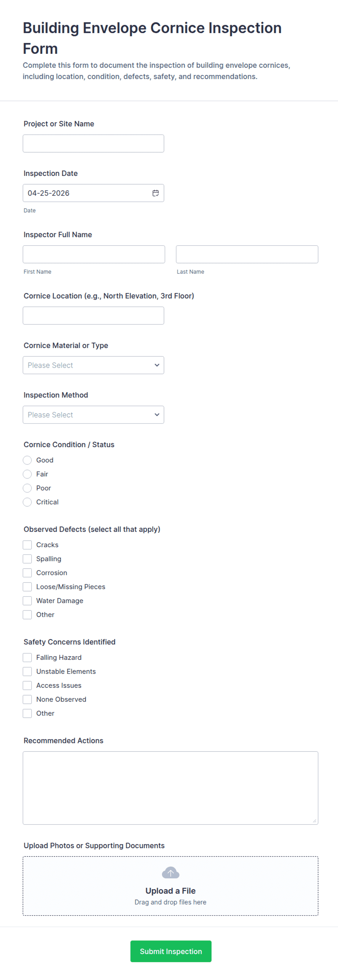Image resolution: width=338 pixels, height=980 pixels.
Task: Check None Observed under safety concerns
Action: pos(27,699)
